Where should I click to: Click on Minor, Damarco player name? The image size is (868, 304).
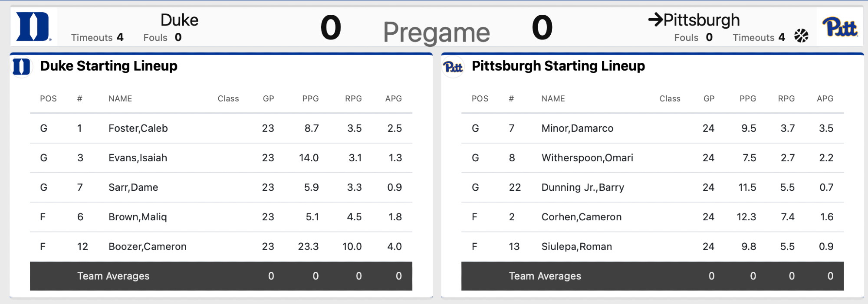coord(577,128)
